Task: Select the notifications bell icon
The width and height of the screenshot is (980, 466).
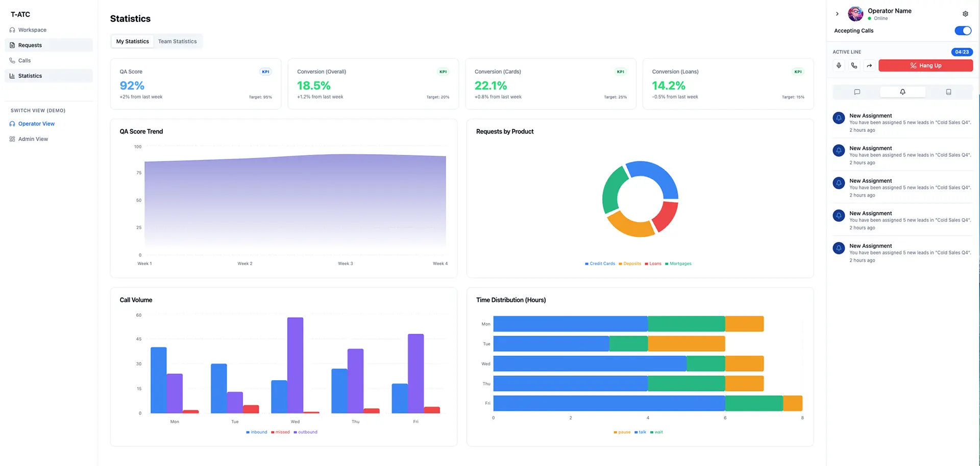Action: point(902,91)
